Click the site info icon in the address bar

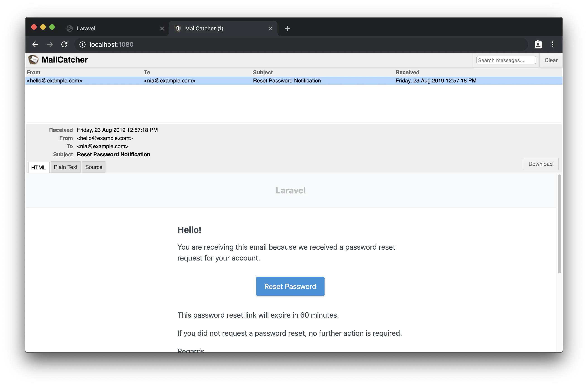click(82, 44)
